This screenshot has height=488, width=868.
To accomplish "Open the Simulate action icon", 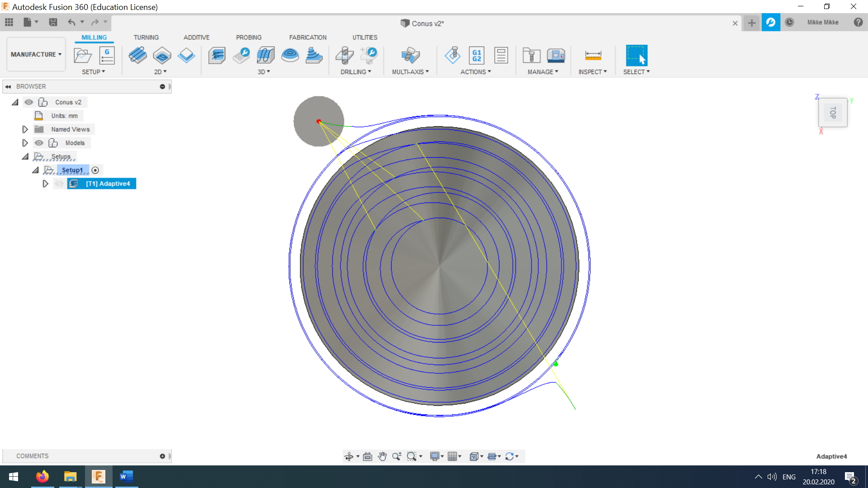I will (x=453, y=56).
